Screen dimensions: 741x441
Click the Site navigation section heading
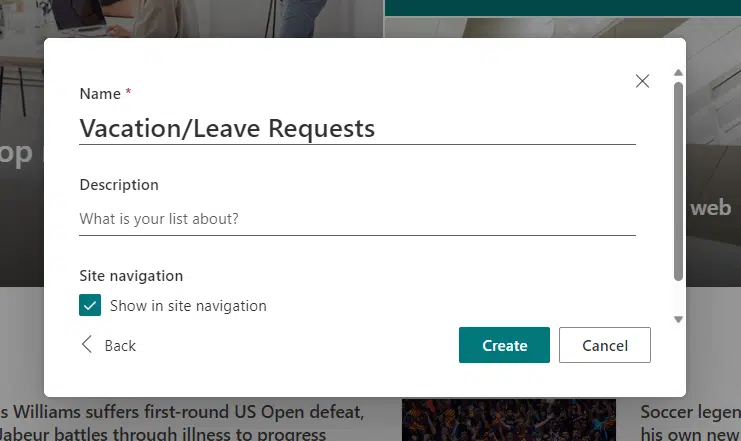[x=131, y=276]
